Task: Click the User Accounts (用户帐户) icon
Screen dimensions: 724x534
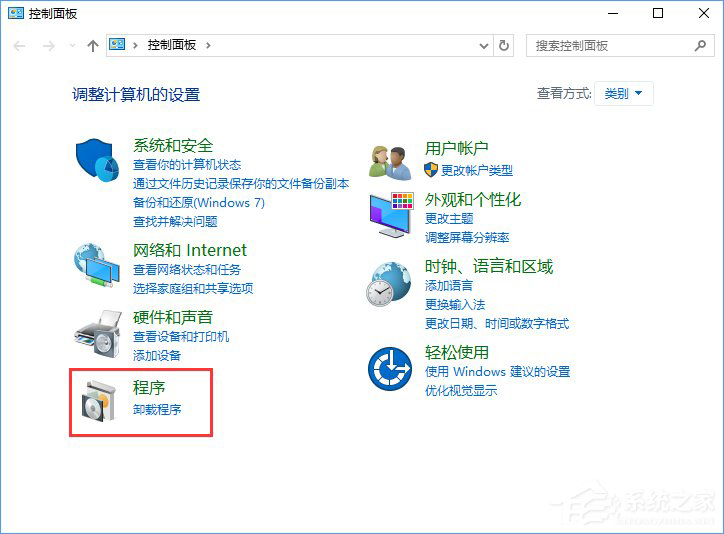Action: point(390,160)
